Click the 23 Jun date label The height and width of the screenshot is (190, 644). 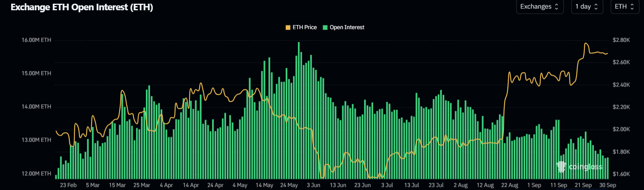tap(363, 185)
